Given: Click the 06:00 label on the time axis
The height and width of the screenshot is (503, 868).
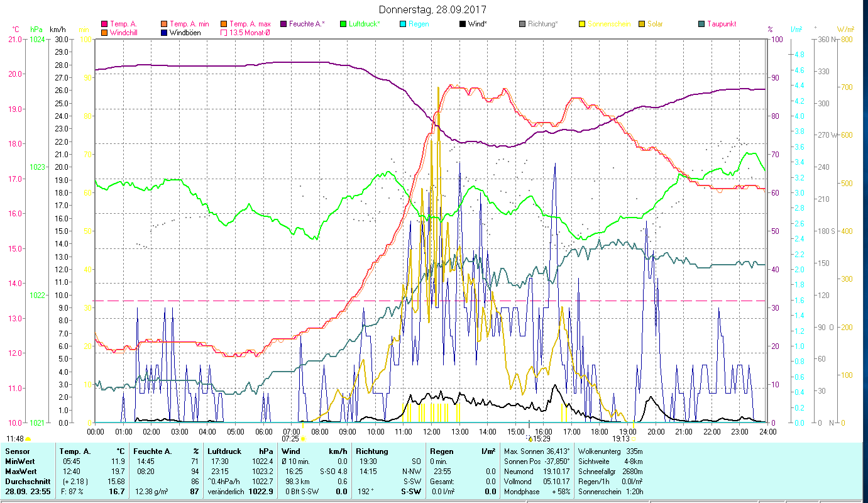Looking at the screenshot, I should (x=263, y=431).
